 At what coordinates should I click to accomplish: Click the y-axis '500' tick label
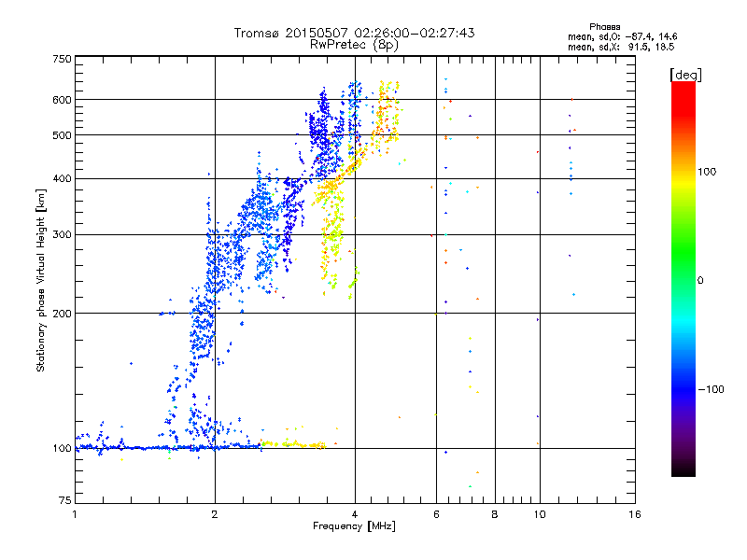tap(62, 135)
